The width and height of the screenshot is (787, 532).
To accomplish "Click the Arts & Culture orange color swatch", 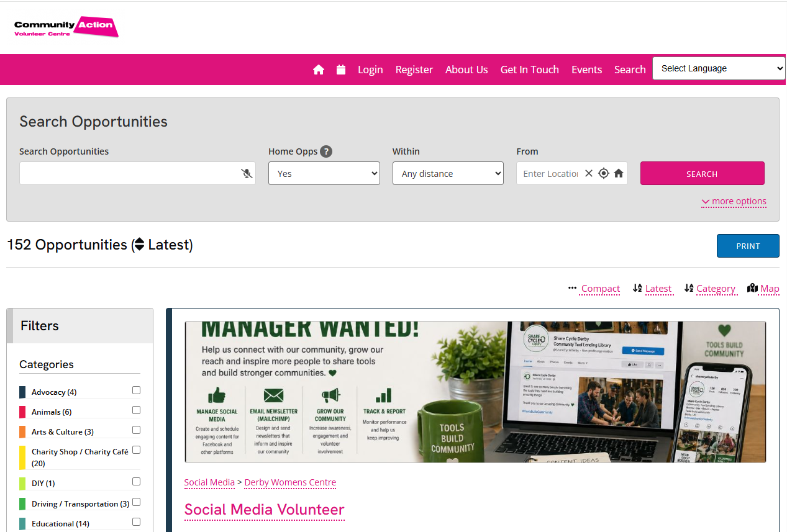I will (22, 431).
